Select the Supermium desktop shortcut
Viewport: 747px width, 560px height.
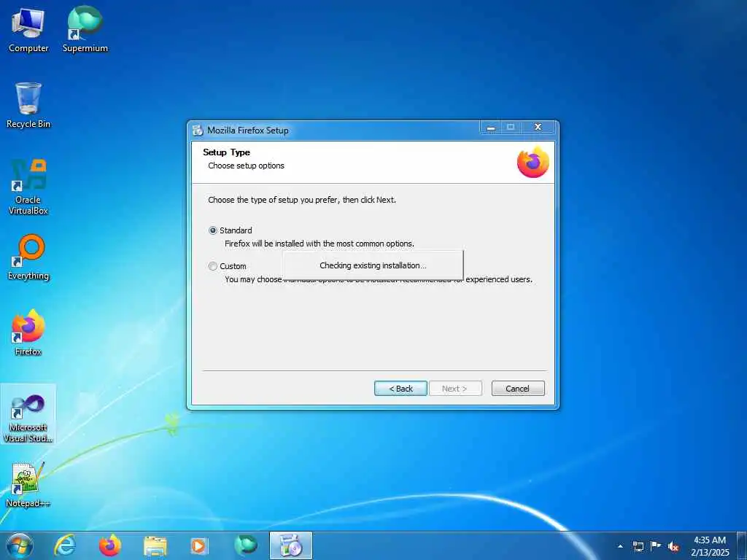[x=85, y=30]
